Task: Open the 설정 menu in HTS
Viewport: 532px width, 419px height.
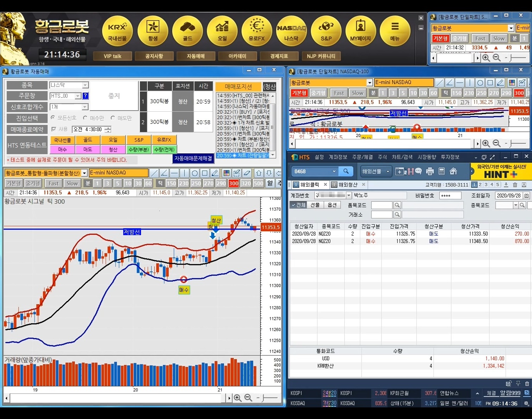Action: (319, 157)
